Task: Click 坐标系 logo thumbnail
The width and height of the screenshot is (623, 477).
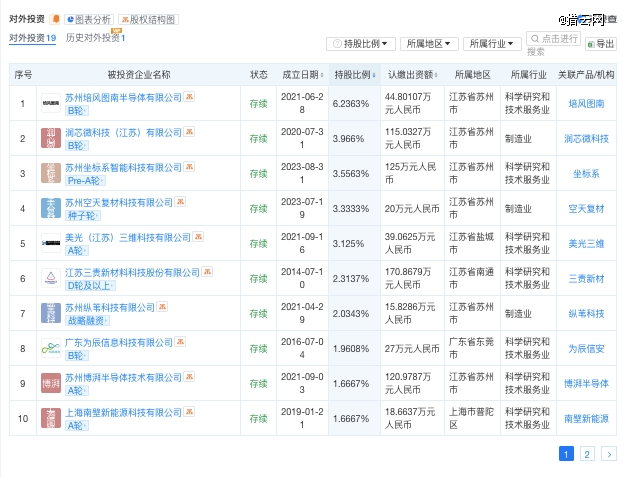Action: [x=51, y=173]
